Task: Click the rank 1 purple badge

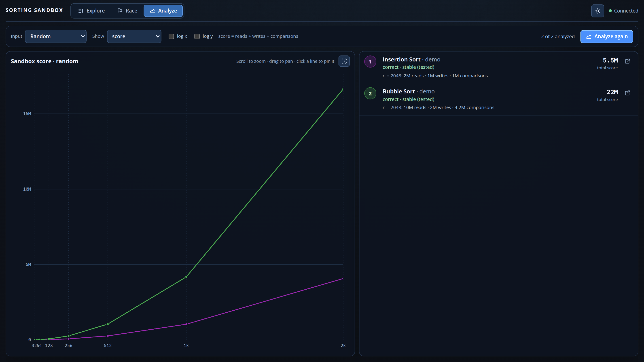Action: [370, 61]
